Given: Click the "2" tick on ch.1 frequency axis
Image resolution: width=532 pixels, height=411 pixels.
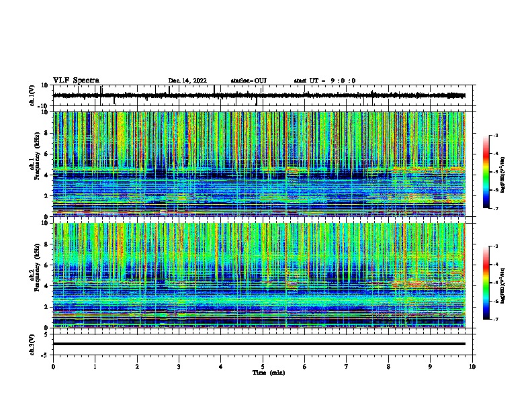Looking at the screenshot, I should [47, 196].
